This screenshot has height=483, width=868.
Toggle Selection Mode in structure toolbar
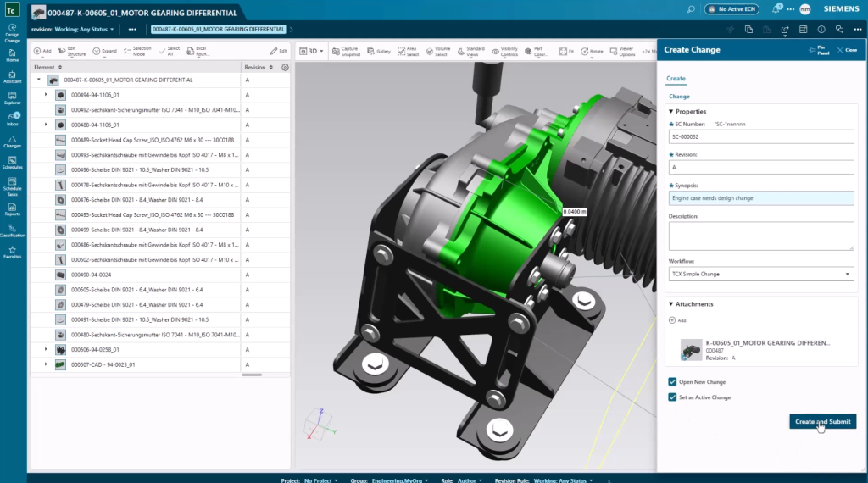coord(136,52)
